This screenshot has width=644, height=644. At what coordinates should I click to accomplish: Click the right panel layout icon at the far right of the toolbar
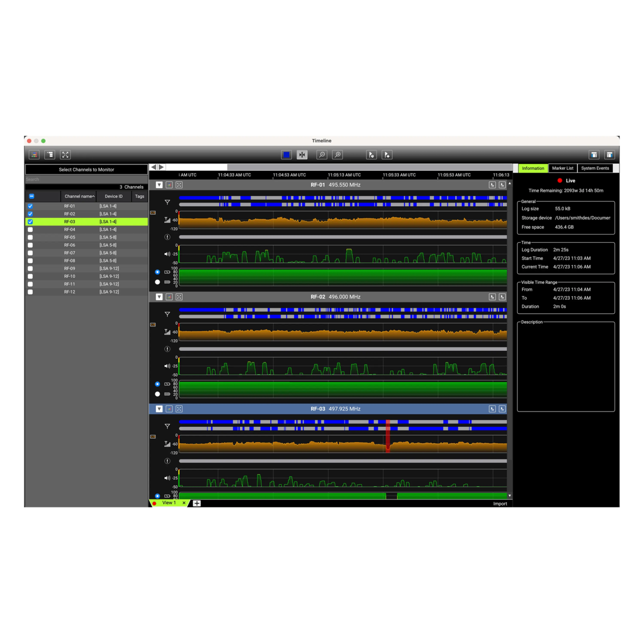coord(610,155)
